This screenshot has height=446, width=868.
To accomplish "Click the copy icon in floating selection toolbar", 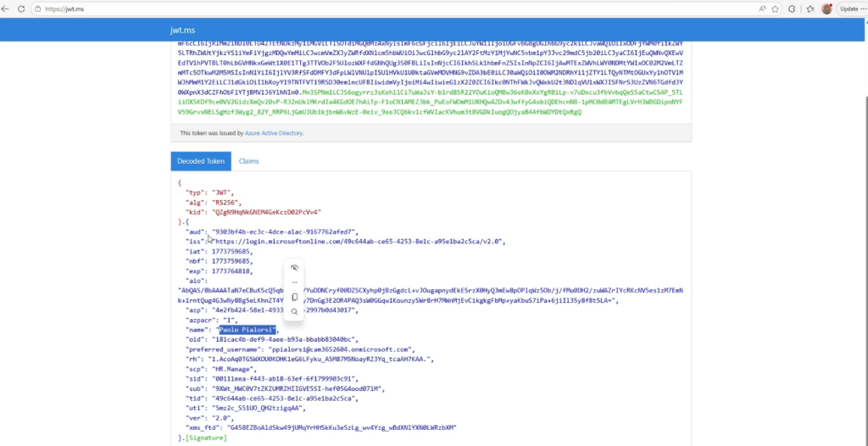I will (295, 298).
